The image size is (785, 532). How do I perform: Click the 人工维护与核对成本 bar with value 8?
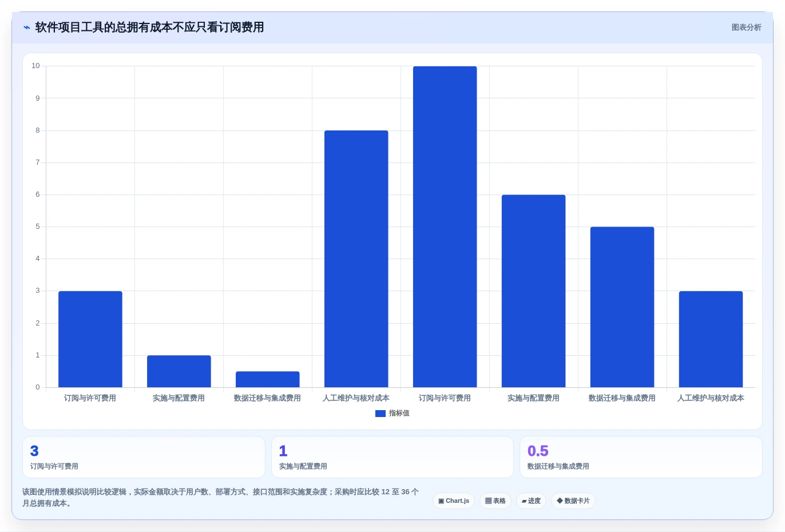356,259
